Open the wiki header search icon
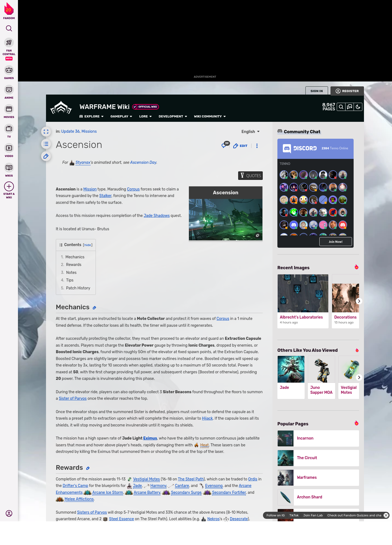The width and height of the screenshot is (392, 545). 341,107
